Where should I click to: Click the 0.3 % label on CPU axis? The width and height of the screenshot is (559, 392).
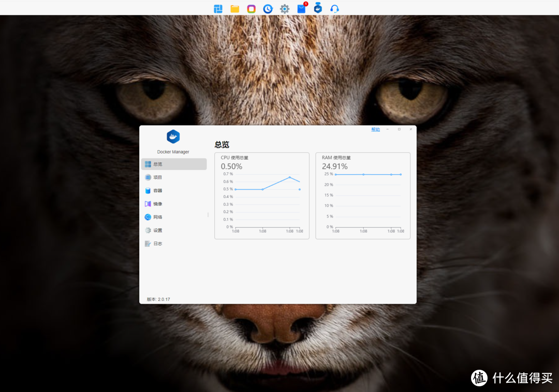click(228, 204)
